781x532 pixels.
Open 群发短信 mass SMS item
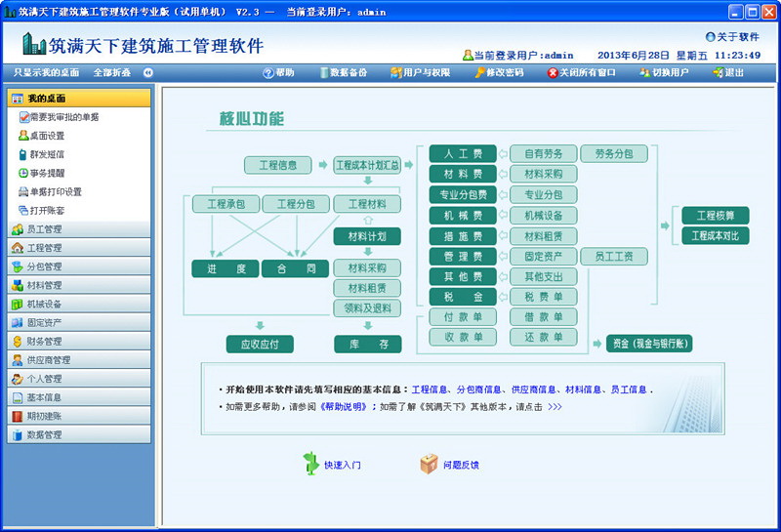click(x=41, y=154)
